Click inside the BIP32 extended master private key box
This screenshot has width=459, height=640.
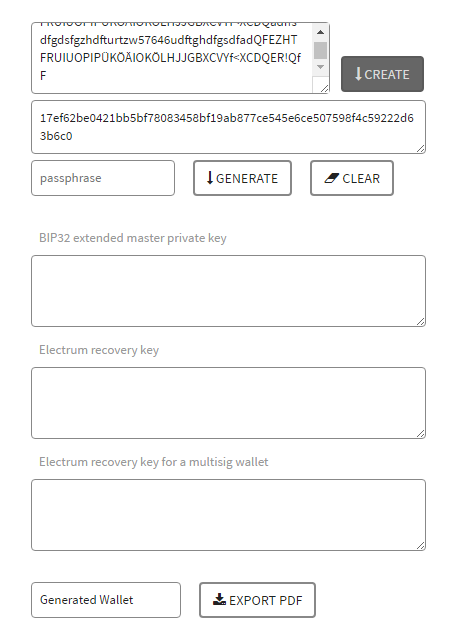228,291
